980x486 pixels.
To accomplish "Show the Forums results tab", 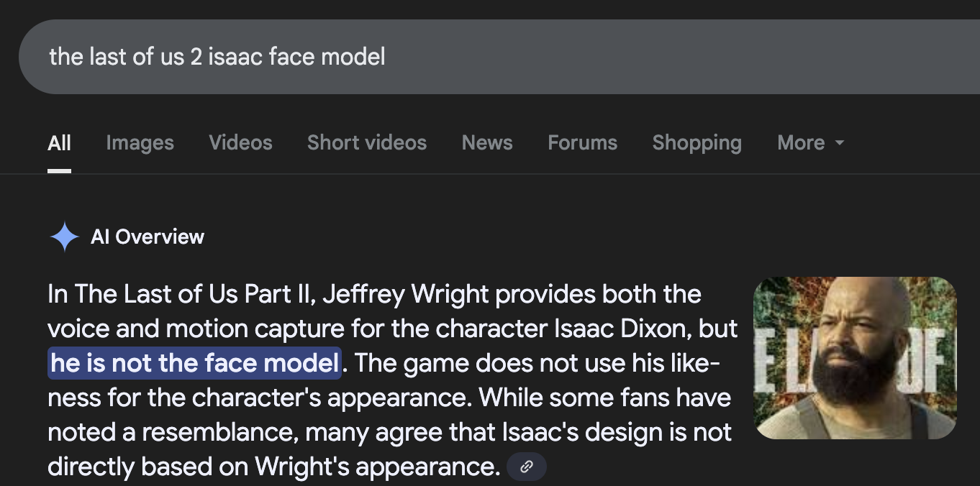I will [x=582, y=143].
